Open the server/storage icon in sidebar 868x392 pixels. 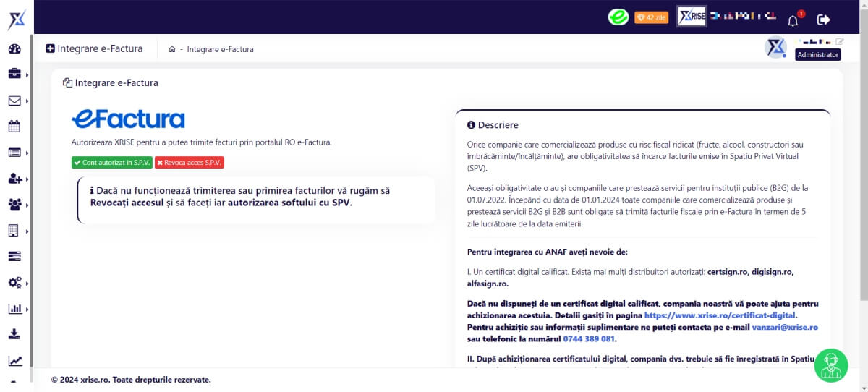(x=14, y=256)
